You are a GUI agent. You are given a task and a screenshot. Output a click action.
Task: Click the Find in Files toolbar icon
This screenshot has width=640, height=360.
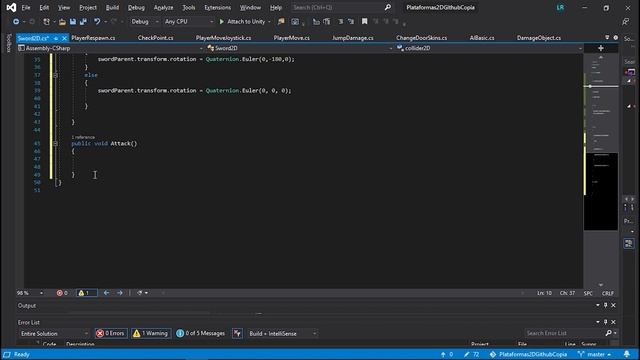(x=281, y=22)
